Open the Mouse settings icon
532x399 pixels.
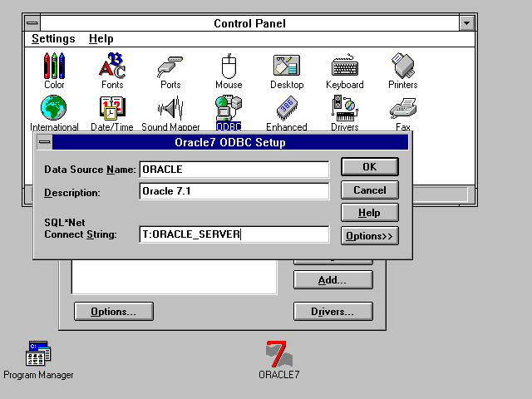coord(229,66)
